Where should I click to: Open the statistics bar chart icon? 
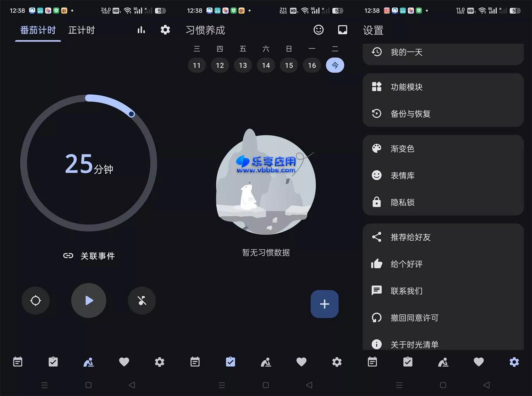coord(141,30)
